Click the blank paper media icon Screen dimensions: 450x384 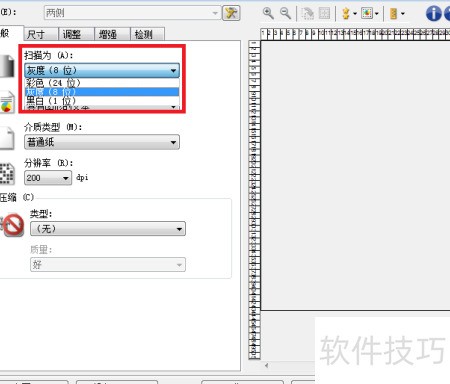[7, 138]
